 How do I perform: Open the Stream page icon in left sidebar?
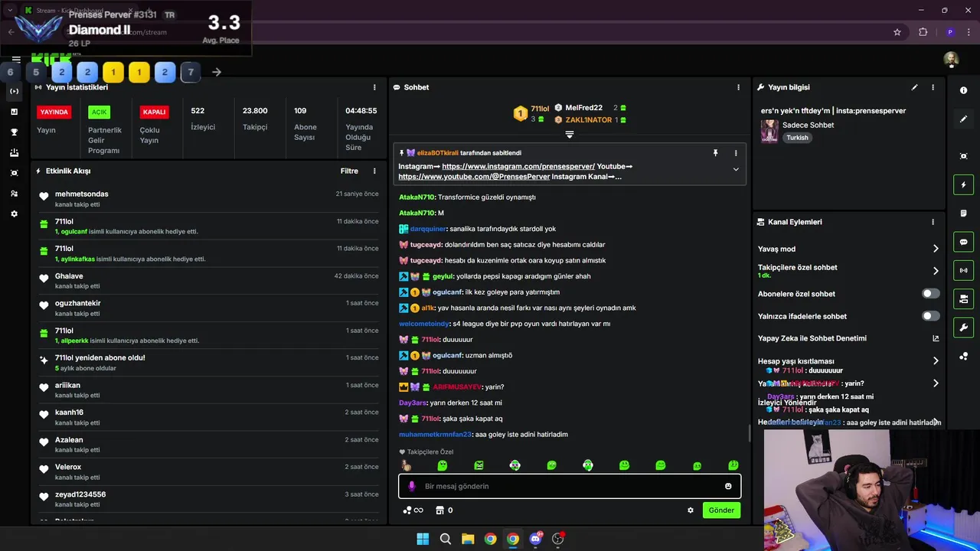pos(14,91)
